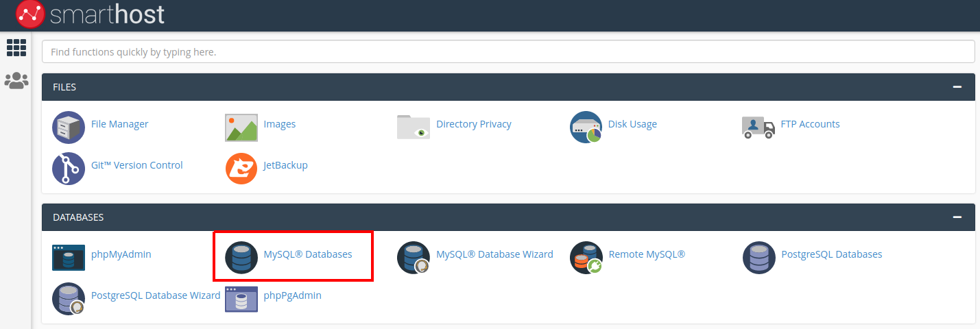Open the JetBackup orange icon
The height and width of the screenshot is (329, 980).
(241, 168)
